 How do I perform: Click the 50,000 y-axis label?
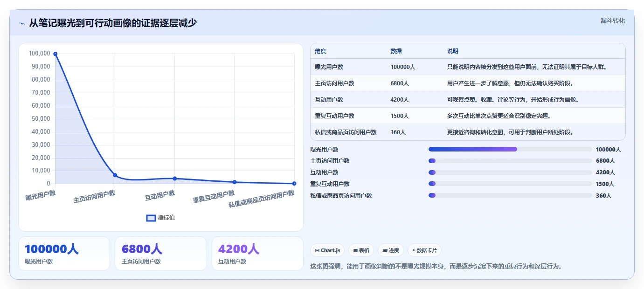[x=41, y=119]
